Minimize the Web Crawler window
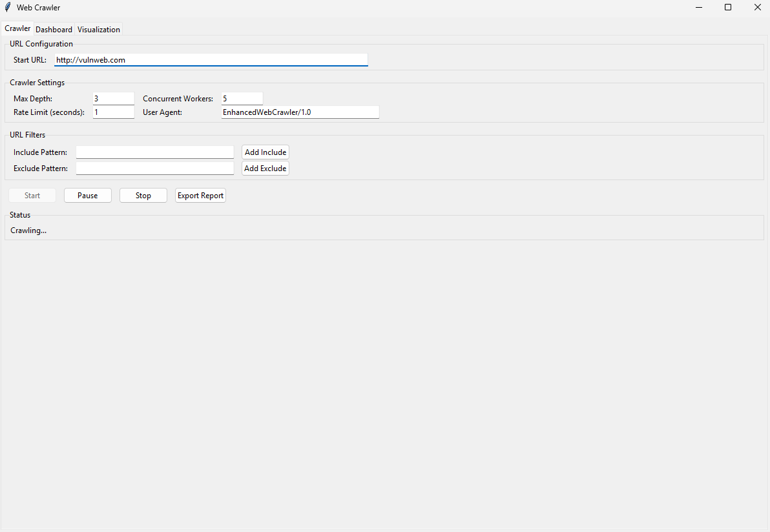 (x=699, y=7)
